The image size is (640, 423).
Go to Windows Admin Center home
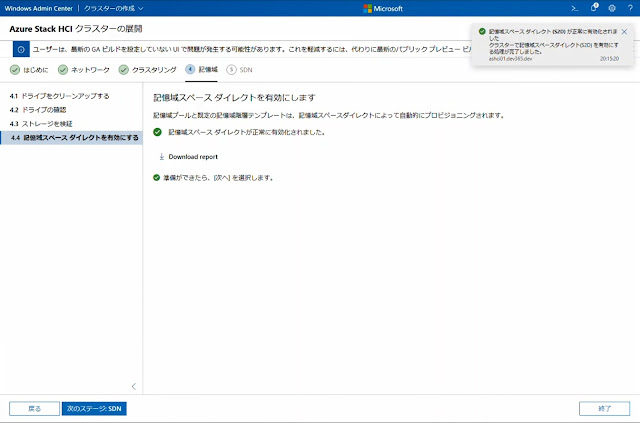pyautogui.click(x=39, y=8)
